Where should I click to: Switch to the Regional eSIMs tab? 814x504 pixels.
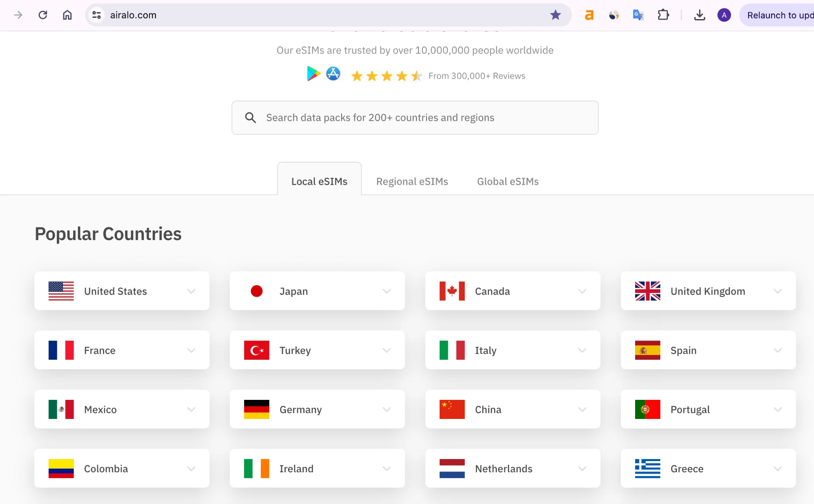412,181
